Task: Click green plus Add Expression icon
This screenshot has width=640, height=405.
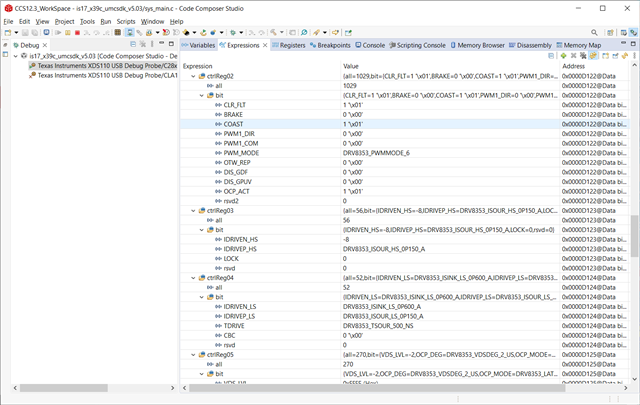Action: pyautogui.click(x=563, y=56)
